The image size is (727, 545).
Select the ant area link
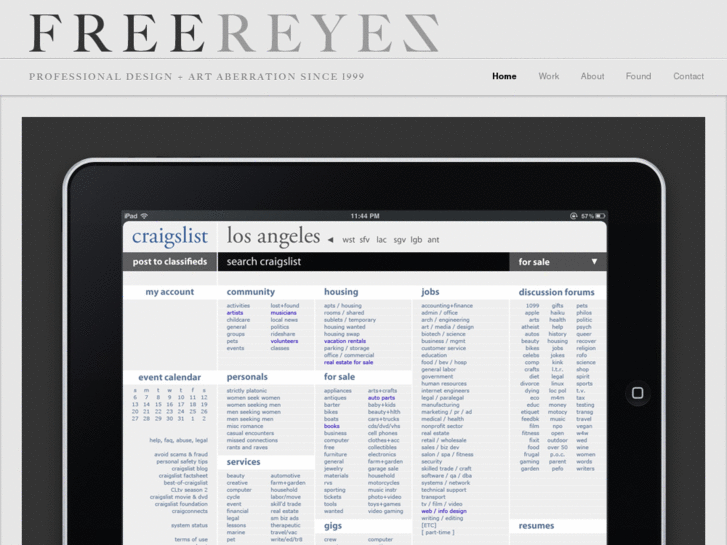point(433,240)
